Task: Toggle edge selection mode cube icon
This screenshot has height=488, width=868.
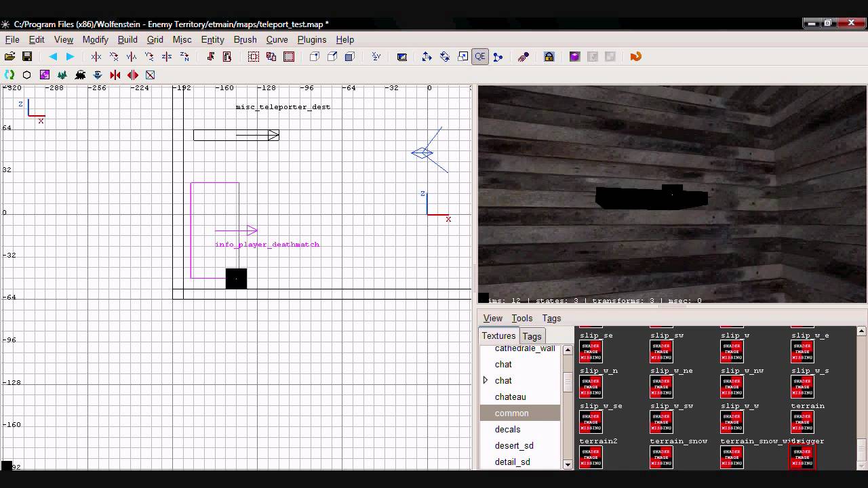Action: (x=332, y=57)
